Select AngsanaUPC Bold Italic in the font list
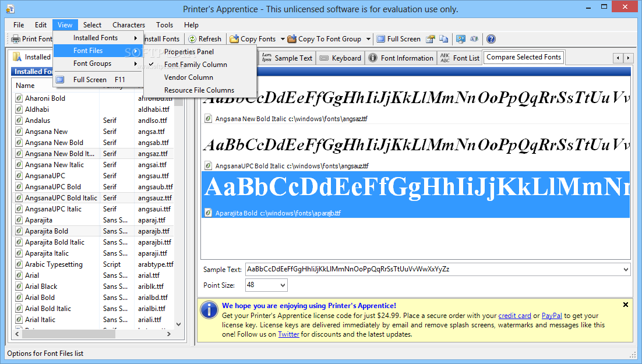The height and width of the screenshot is (364, 642). 61,198
